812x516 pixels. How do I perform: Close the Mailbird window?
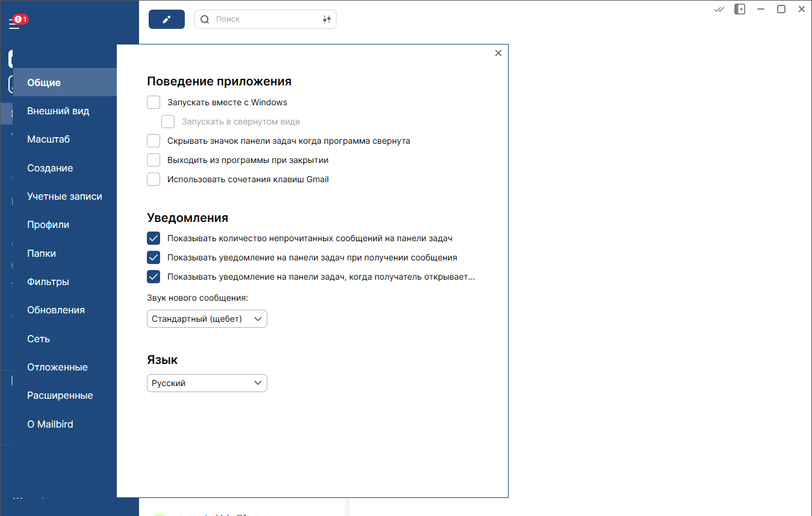(x=802, y=9)
